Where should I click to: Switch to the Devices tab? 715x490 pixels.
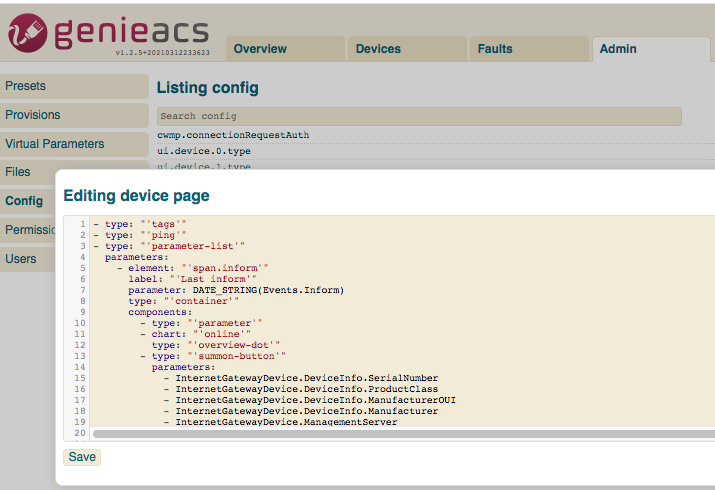click(x=378, y=49)
